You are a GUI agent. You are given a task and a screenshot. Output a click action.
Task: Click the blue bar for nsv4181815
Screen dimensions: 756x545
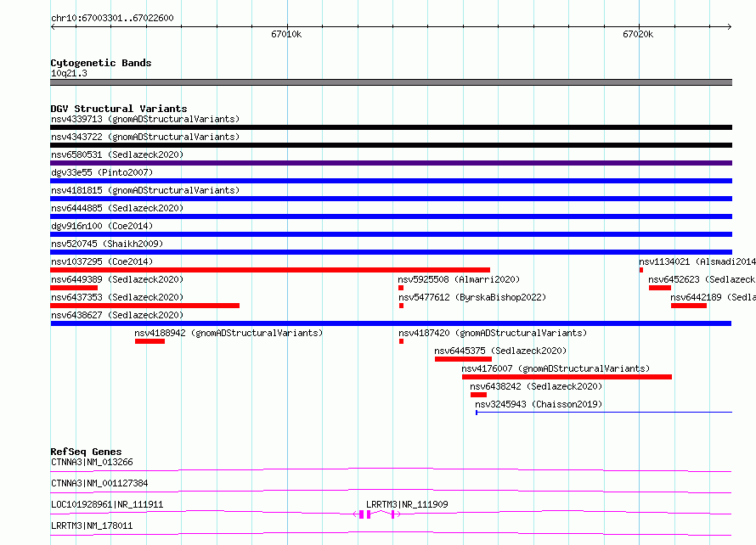click(391, 199)
